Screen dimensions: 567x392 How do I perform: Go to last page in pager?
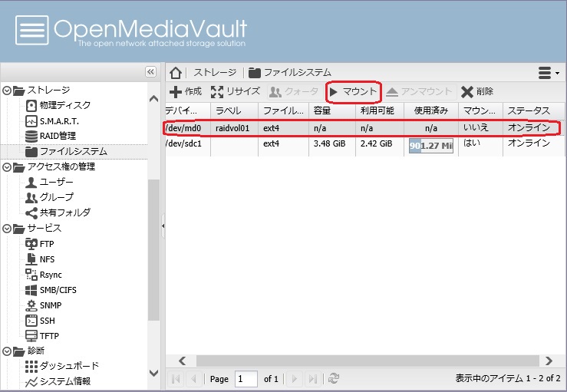(312, 379)
